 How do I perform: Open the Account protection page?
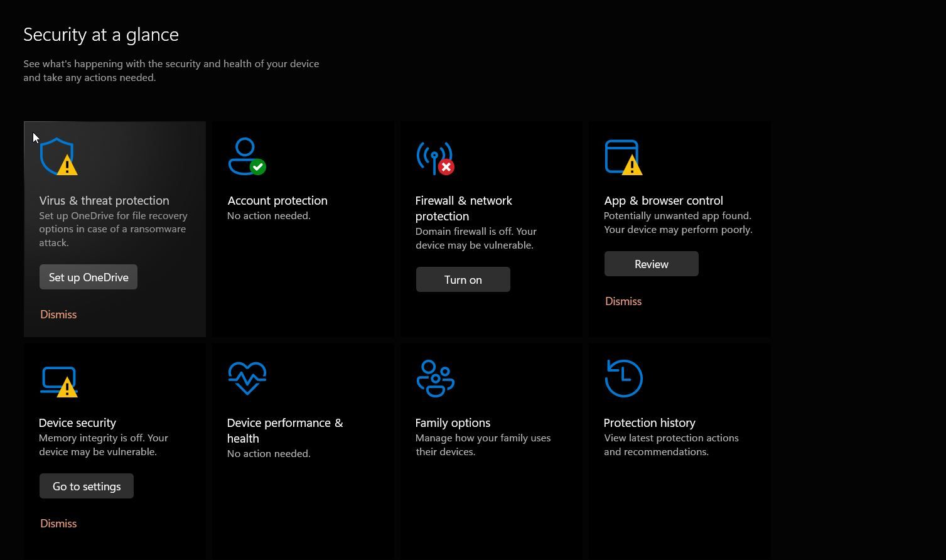coord(277,200)
